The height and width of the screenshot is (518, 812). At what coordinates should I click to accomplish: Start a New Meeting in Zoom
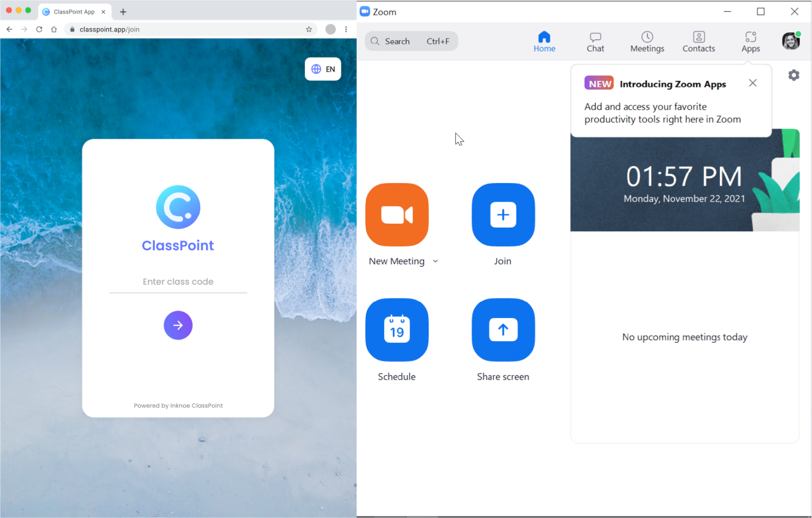tap(397, 215)
